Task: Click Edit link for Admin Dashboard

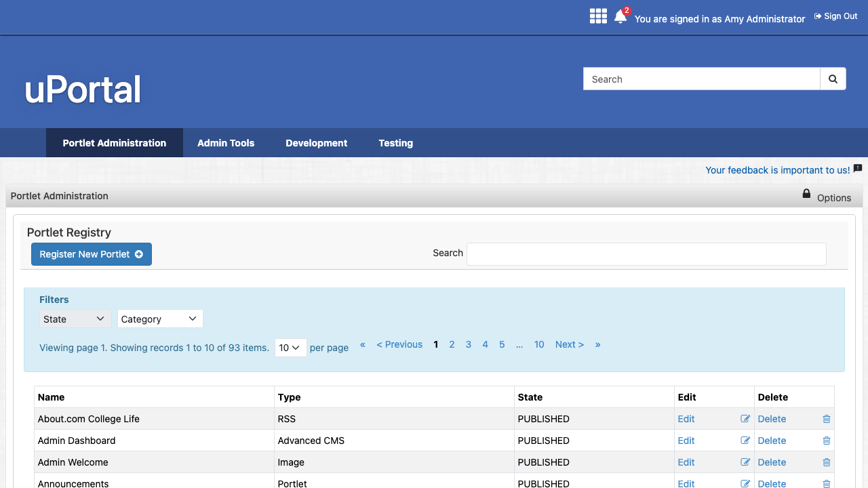Action: 686,441
